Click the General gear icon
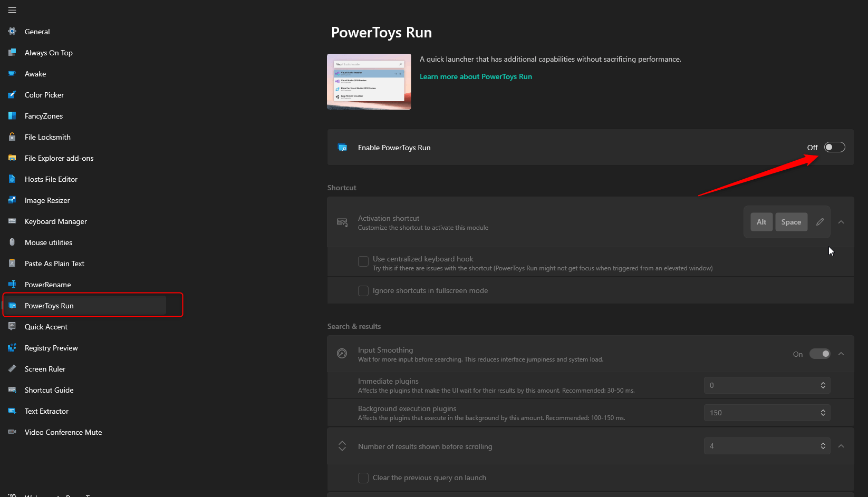The height and width of the screenshot is (497, 868). pyautogui.click(x=12, y=31)
